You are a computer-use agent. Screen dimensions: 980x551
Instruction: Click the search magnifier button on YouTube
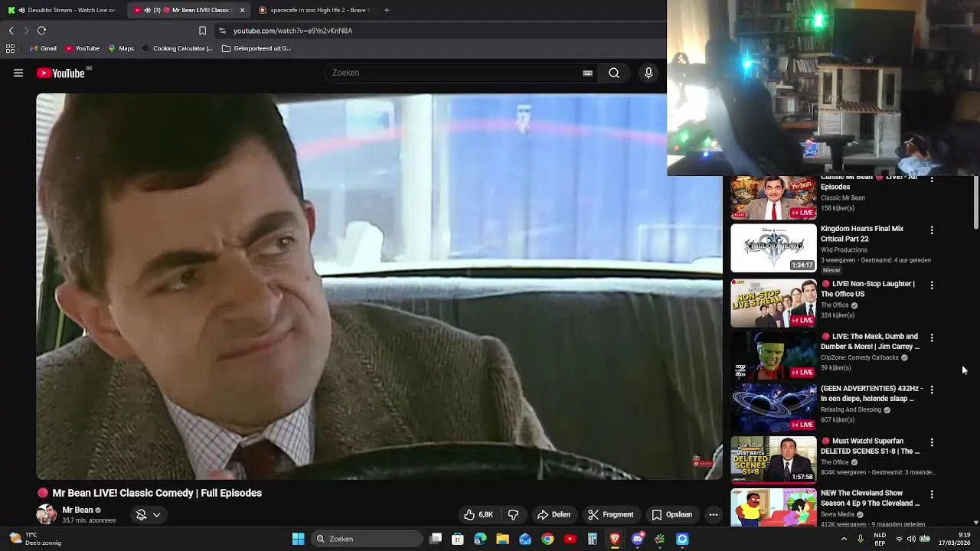coord(614,73)
